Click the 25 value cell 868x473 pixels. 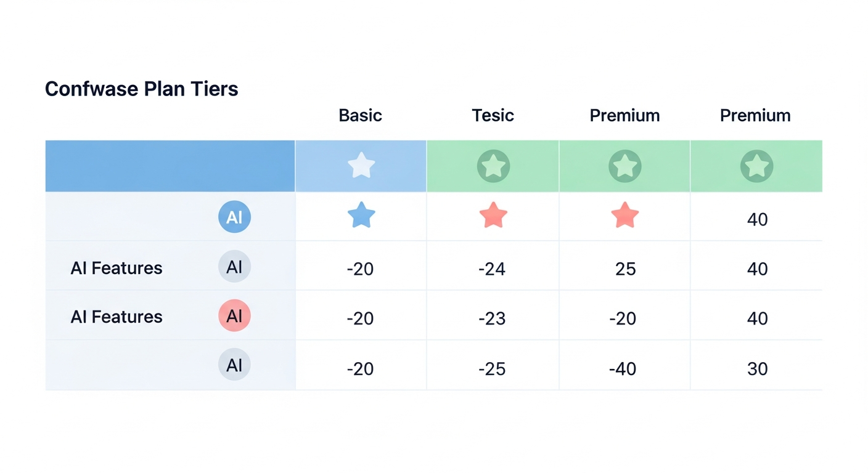click(x=625, y=269)
